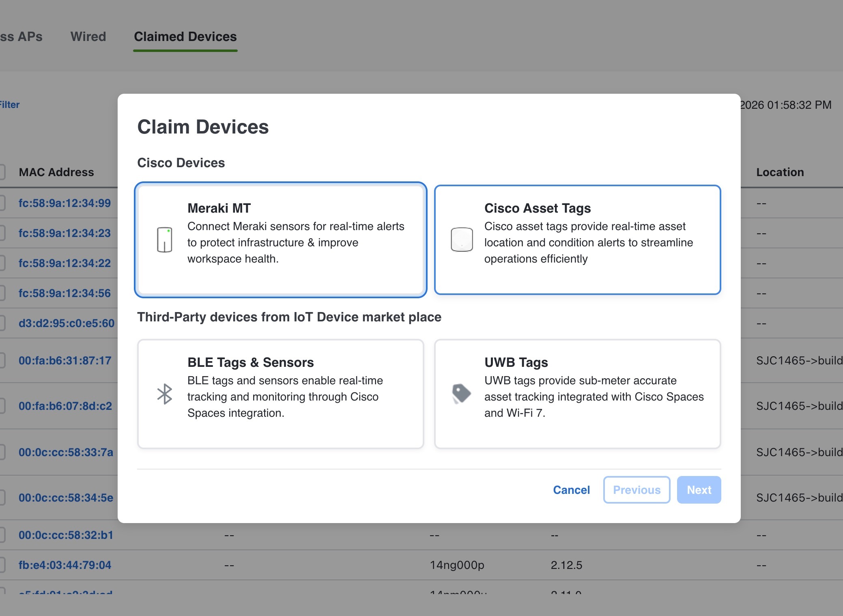Click the MAC Address column header
This screenshot has width=843, height=616.
(x=56, y=172)
